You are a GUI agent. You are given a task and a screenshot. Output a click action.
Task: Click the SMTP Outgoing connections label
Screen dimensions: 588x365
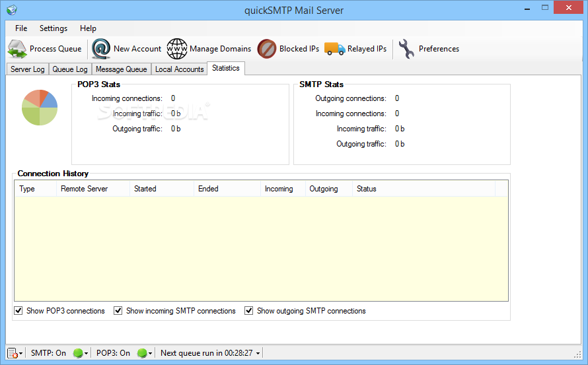[x=351, y=98]
